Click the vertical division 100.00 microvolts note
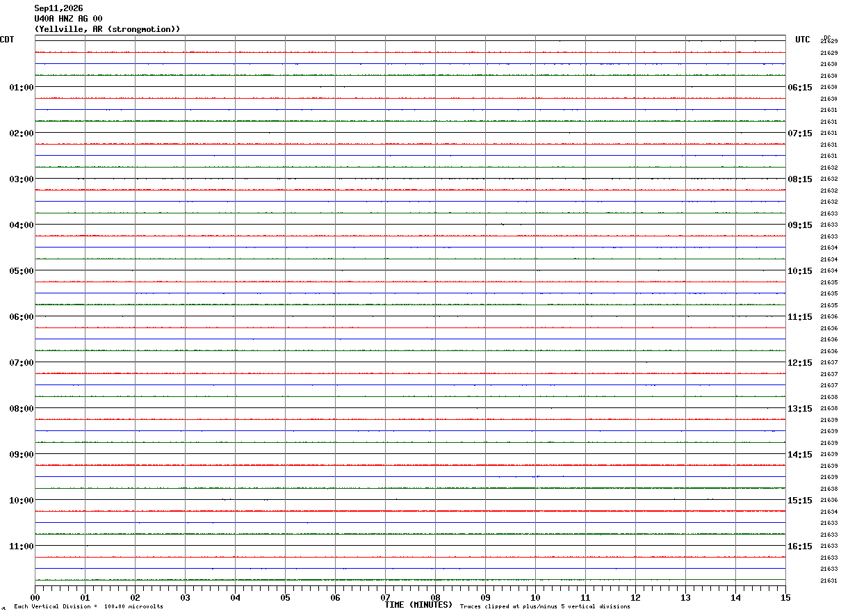The height and width of the screenshot is (616, 841). tap(88, 606)
